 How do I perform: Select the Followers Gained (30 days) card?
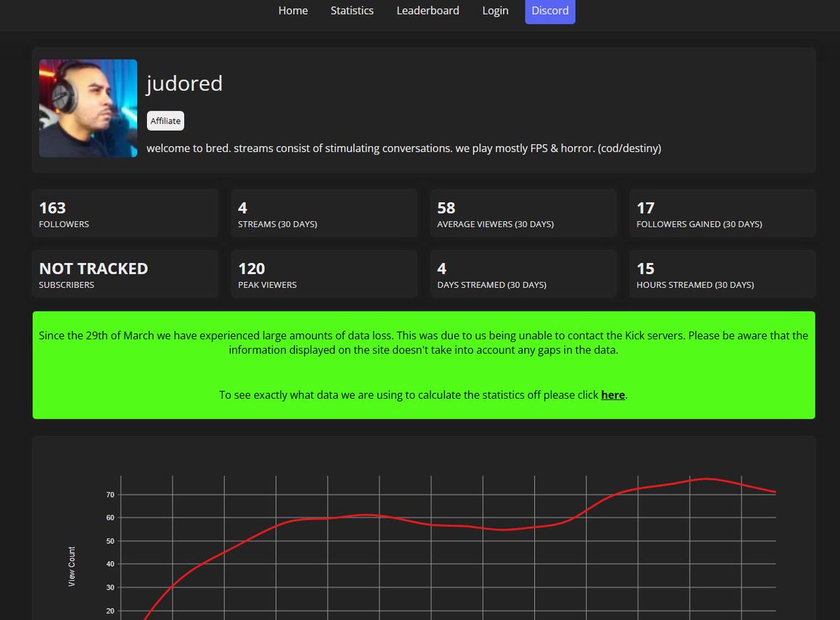point(722,213)
